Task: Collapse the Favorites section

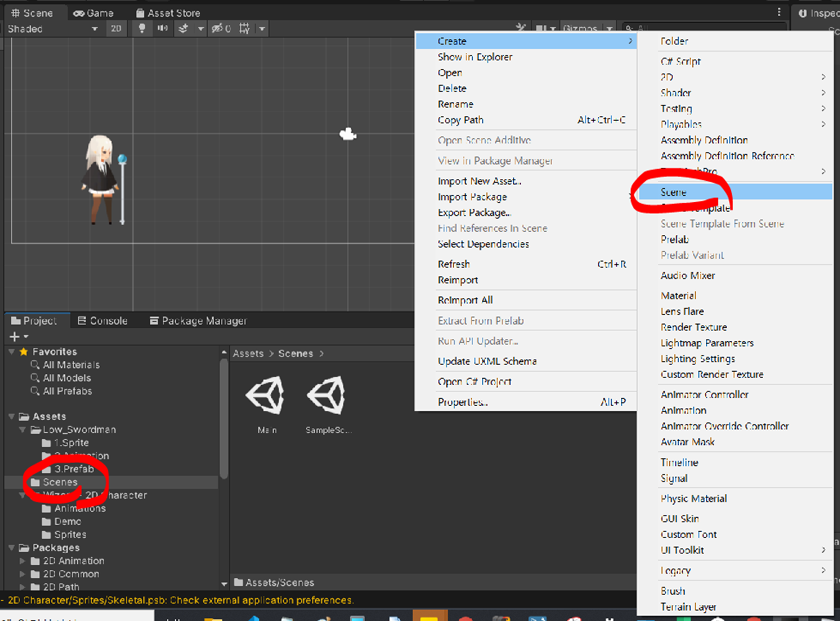Action: [11, 352]
